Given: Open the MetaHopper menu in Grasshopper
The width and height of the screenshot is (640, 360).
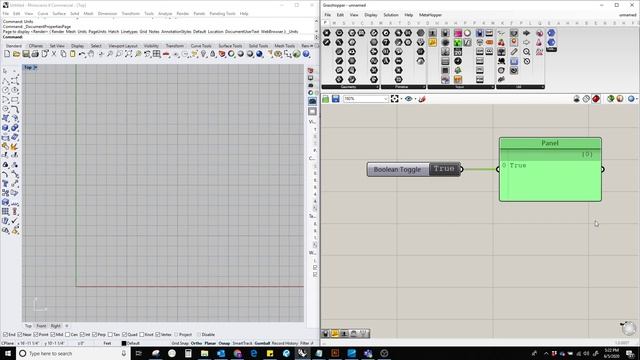Looking at the screenshot, I should click(430, 15).
